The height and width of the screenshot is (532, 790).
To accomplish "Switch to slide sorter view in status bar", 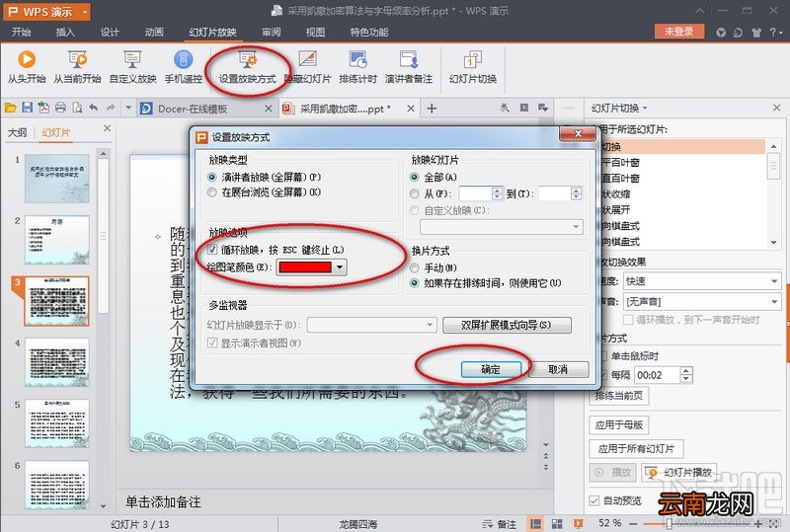I will click(x=557, y=524).
